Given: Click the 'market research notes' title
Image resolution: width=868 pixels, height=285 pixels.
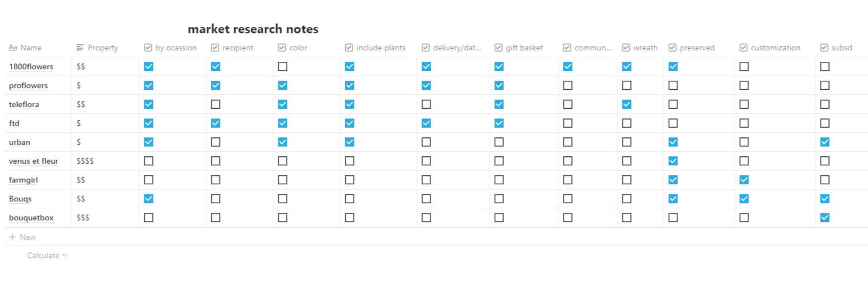Looking at the screenshot, I should [253, 29].
